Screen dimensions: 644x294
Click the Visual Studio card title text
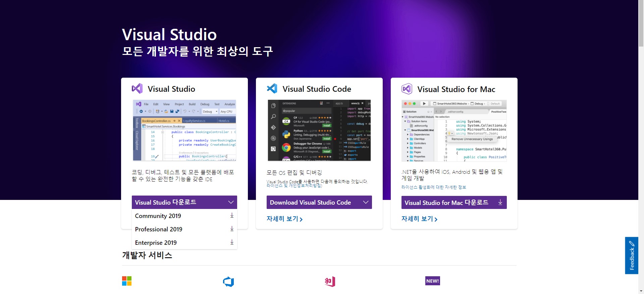[171, 89]
